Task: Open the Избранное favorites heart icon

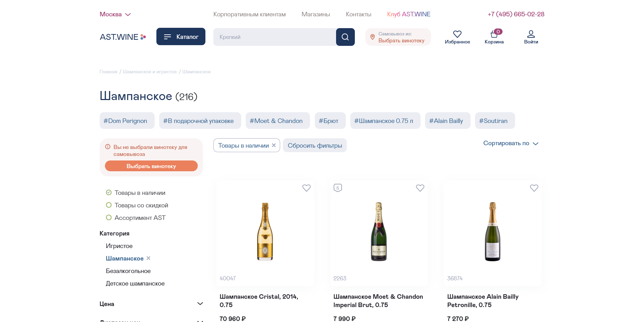Action: coord(457,34)
